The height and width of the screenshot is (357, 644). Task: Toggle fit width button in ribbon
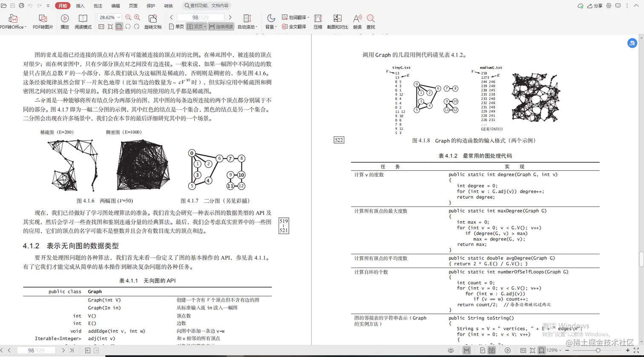(119, 26)
